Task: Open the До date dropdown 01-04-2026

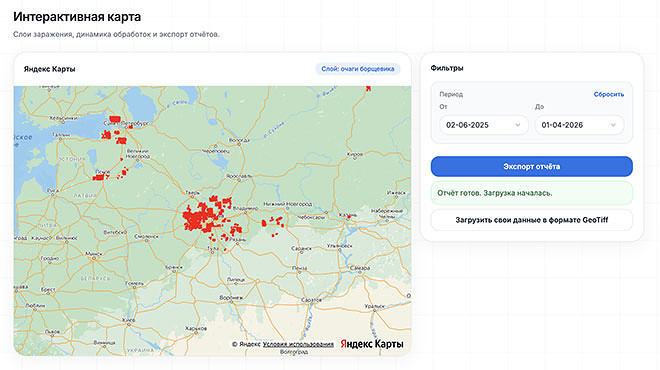Action: click(579, 125)
